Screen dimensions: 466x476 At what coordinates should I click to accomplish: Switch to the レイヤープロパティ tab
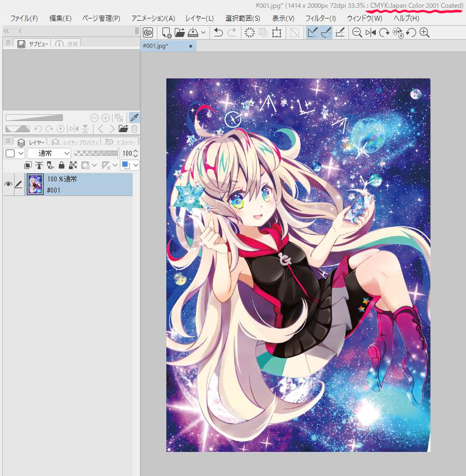tap(75, 142)
